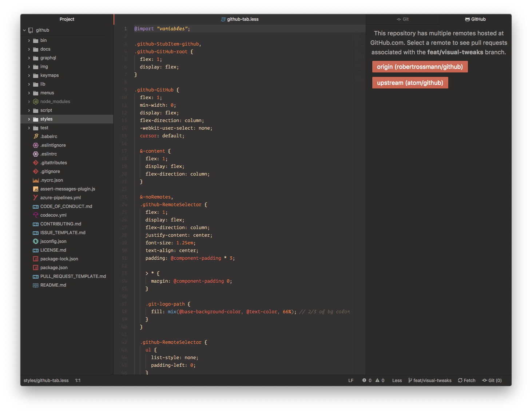
Task: Click the README.md book icon
Action: click(x=36, y=285)
